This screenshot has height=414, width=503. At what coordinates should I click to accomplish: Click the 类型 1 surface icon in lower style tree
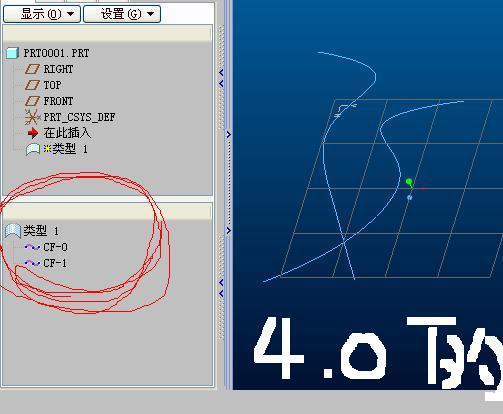(x=13, y=231)
